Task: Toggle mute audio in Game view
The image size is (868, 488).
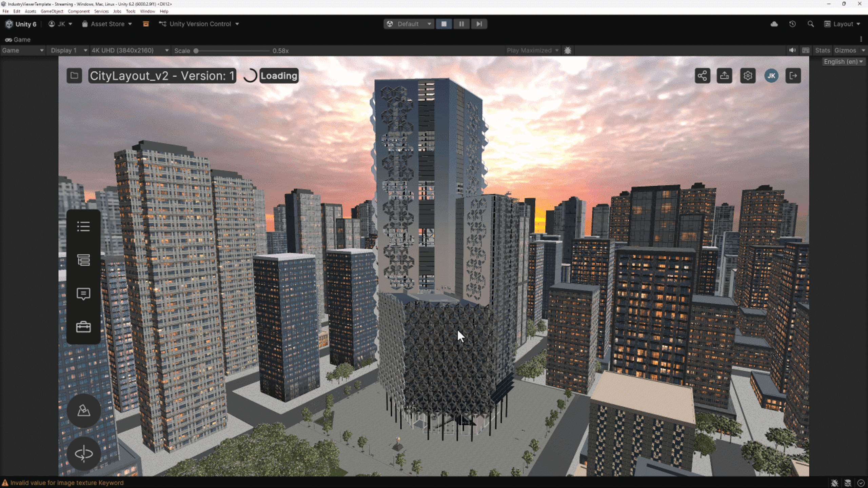Action: pyautogui.click(x=792, y=50)
